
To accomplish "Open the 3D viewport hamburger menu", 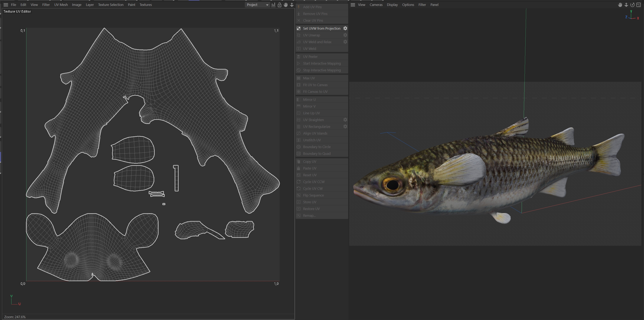I will 353,5.
